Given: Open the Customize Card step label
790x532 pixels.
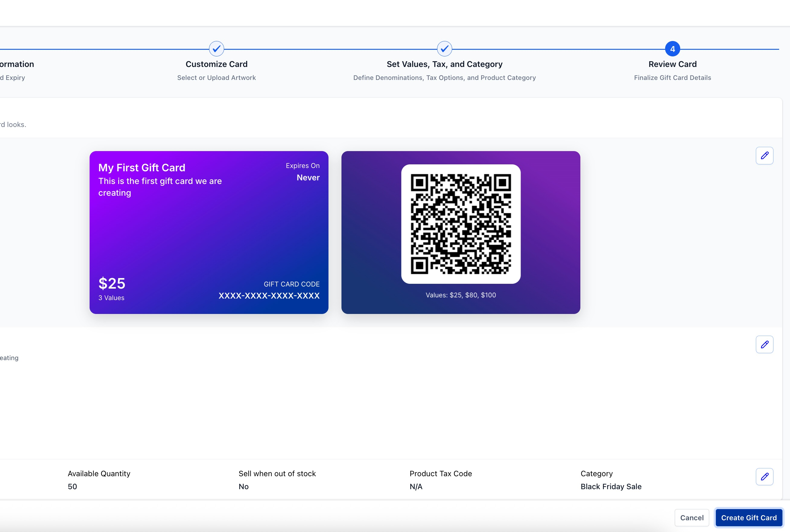Looking at the screenshot, I should (217, 64).
